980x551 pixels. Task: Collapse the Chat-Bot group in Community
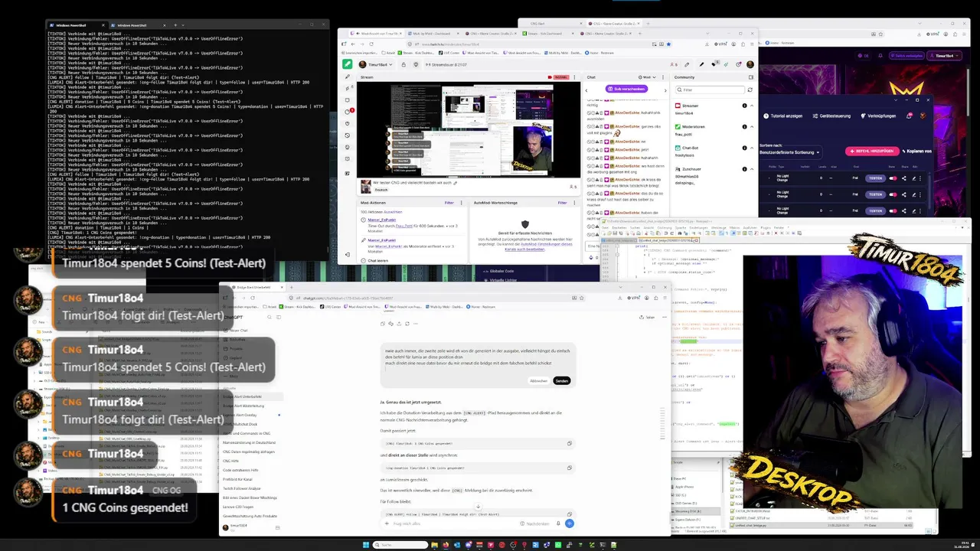click(x=750, y=148)
